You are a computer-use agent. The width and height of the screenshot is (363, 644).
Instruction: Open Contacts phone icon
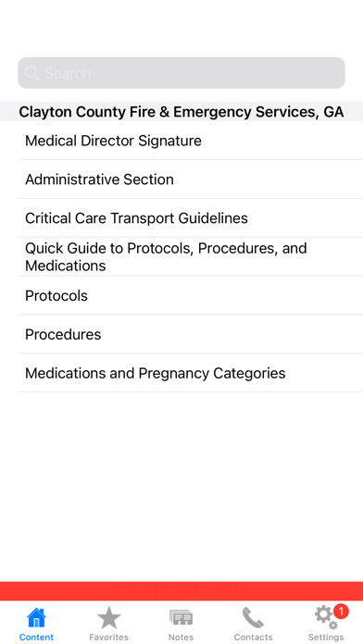tap(253, 618)
